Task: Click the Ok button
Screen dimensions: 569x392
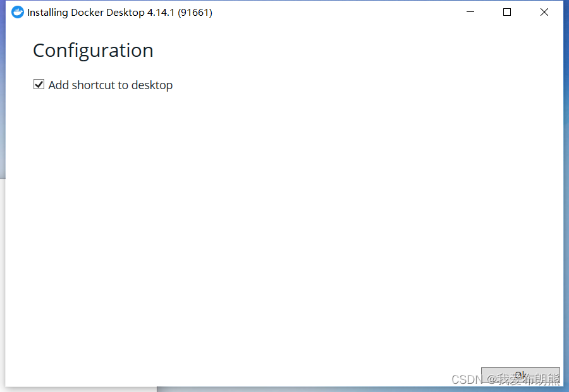Action: click(520, 376)
